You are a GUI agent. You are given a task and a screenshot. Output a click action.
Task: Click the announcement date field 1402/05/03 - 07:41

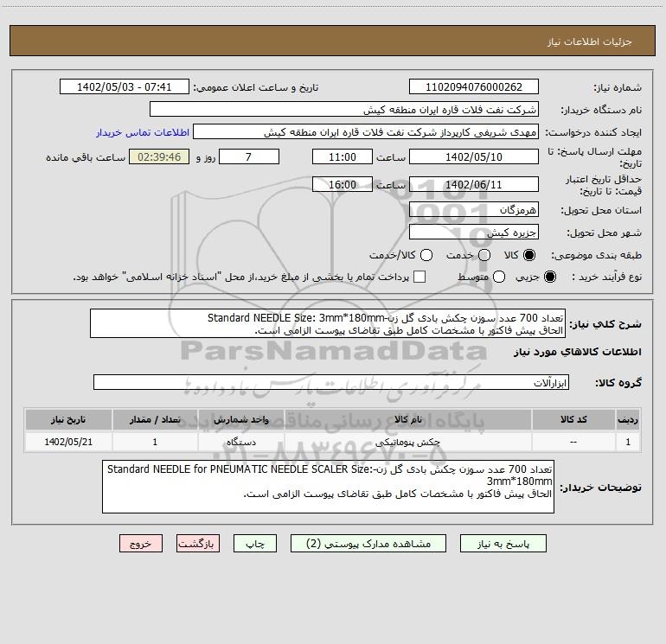124,86
